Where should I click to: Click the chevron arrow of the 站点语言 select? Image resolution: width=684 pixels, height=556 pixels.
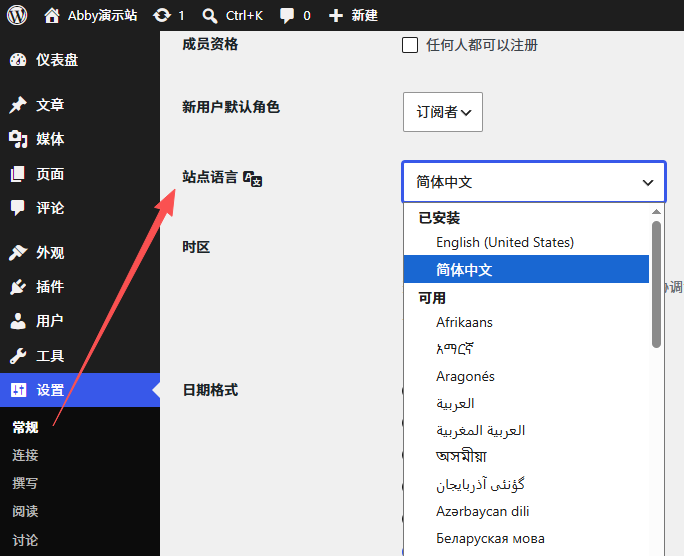point(648,182)
